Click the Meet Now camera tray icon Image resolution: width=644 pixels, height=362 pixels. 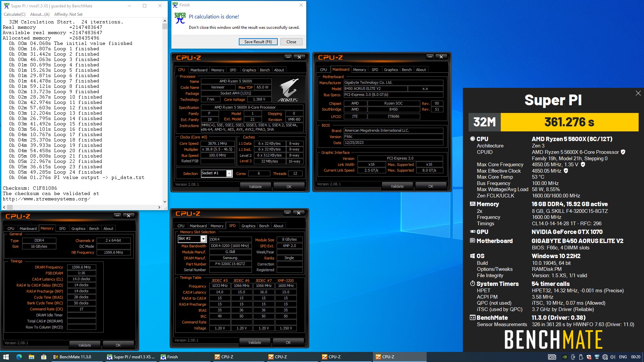tap(573, 357)
